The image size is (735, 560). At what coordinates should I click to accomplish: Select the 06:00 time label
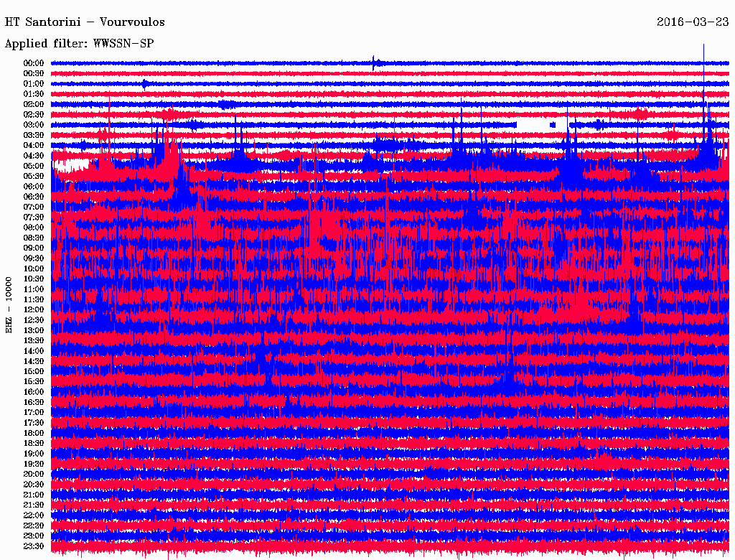click(34, 187)
